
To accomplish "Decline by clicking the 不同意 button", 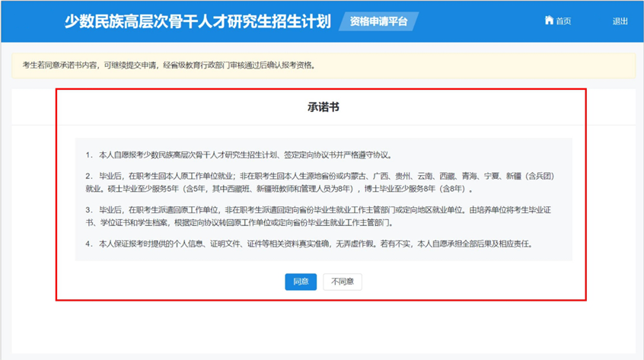I will click(343, 282).
